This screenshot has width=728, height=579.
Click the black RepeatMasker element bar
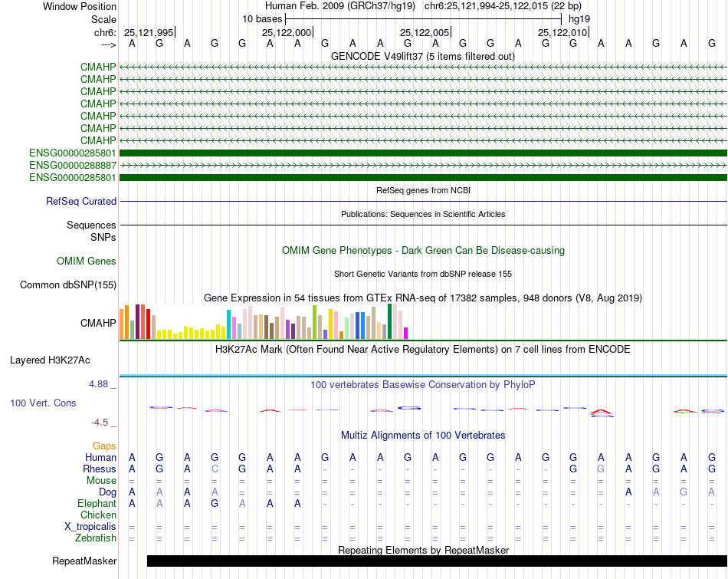coord(437,561)
